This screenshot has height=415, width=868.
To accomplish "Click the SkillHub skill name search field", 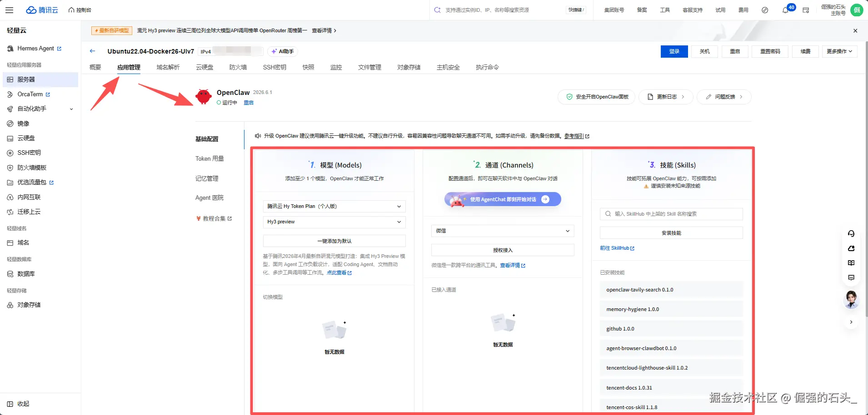I will (671, 214).
